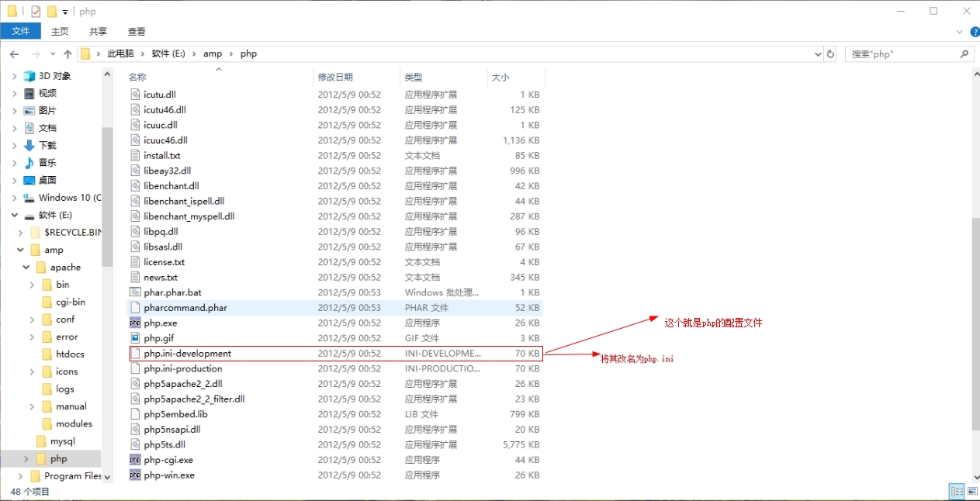Click the navigation pane vertical scrollbar
980x501 pixels.
(x=107, y=197)
